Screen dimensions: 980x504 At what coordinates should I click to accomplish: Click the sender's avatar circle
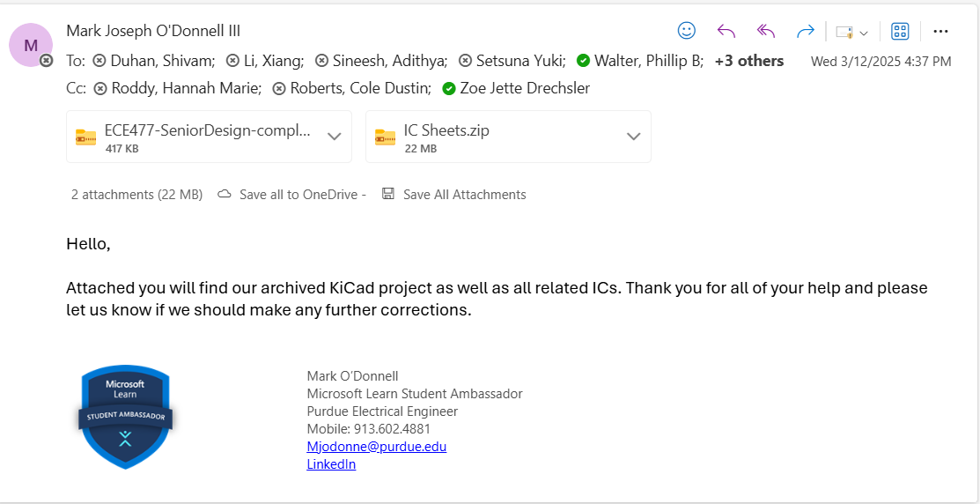(x=31, y=45)
